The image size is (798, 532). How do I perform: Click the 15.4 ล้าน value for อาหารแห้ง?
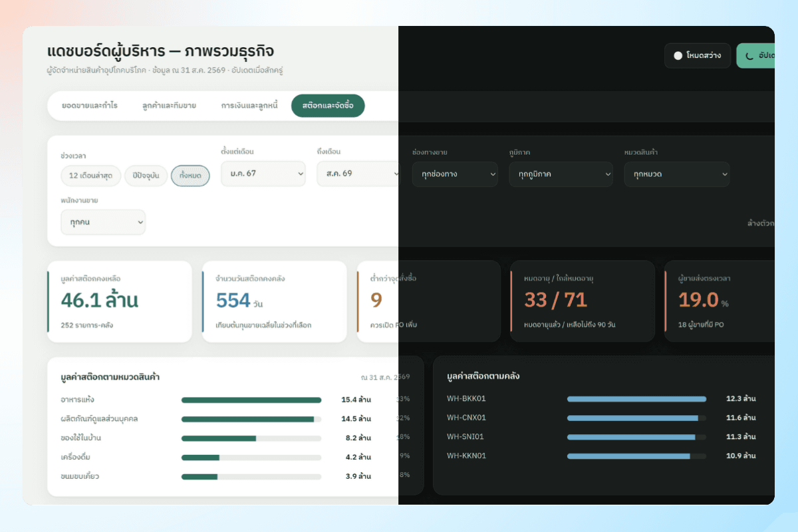pyautogui.click(x=356, y=400)
